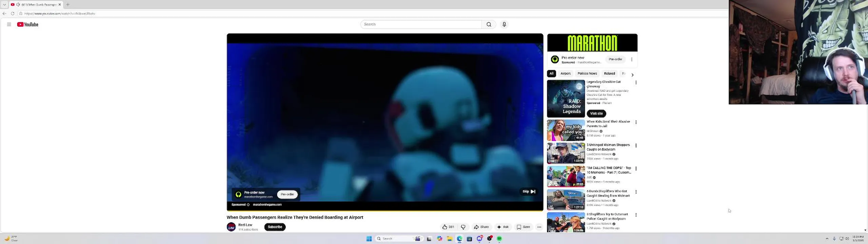This screenshot has height=244, width=868.
Task: Open 6 Dumb Shoplifters video thumbnail
Action: point(566,200)
